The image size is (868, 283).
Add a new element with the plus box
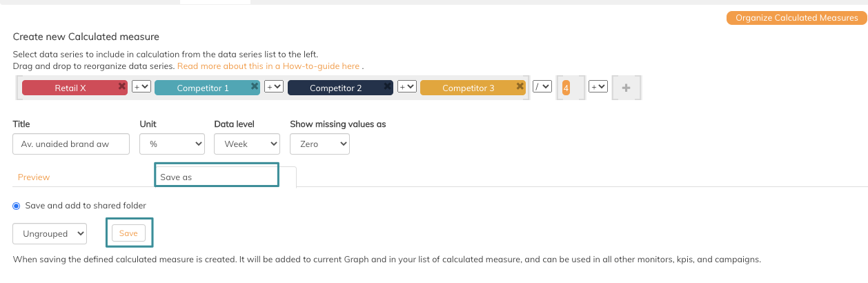[627, 88]
